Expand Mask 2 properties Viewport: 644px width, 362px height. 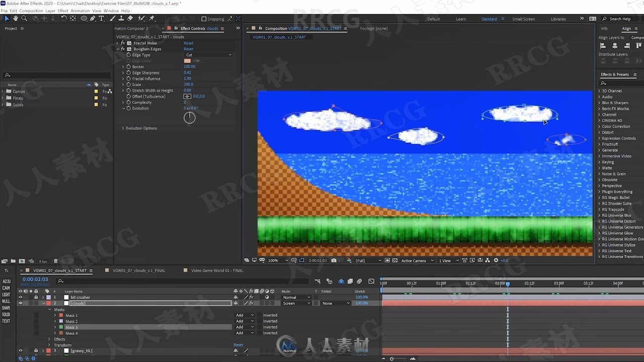(x=55, y=321)
